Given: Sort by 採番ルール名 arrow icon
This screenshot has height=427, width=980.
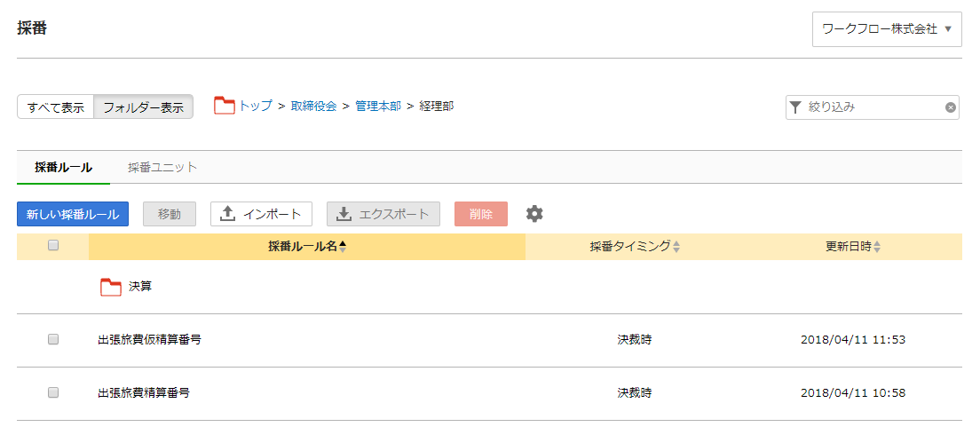Looking at the screenshot, I should coord(342,247).
